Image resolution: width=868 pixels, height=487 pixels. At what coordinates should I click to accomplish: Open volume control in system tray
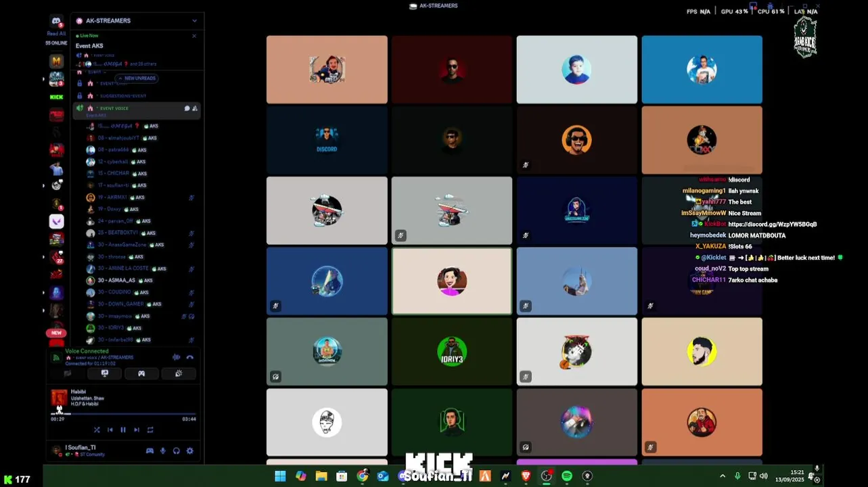pos(764,476)
